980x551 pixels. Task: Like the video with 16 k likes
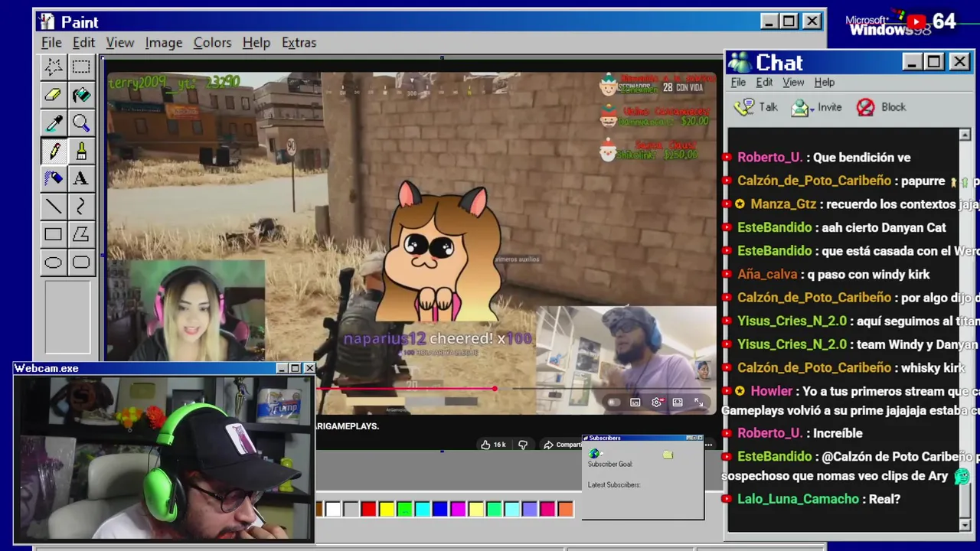pyautogui.click(x=492, y=445)
